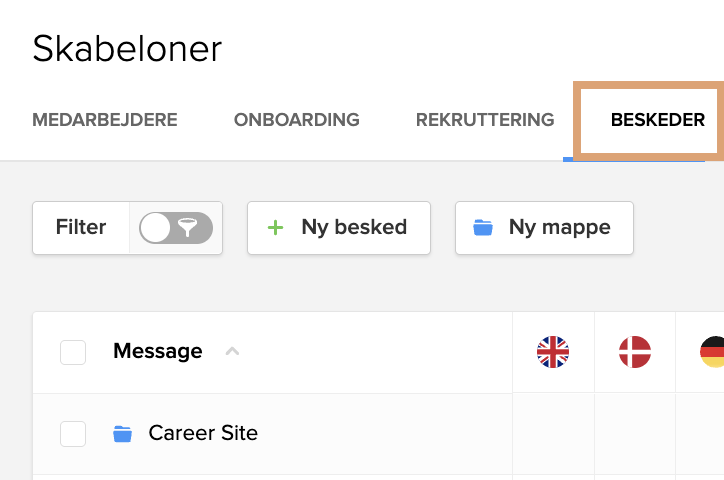Switch to the Medarbejdere tab

[105, 120]
